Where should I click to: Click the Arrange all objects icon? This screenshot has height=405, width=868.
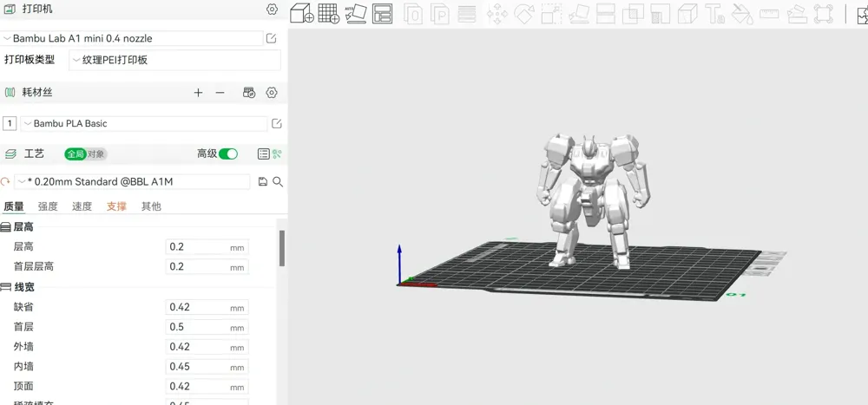(383, 13)
